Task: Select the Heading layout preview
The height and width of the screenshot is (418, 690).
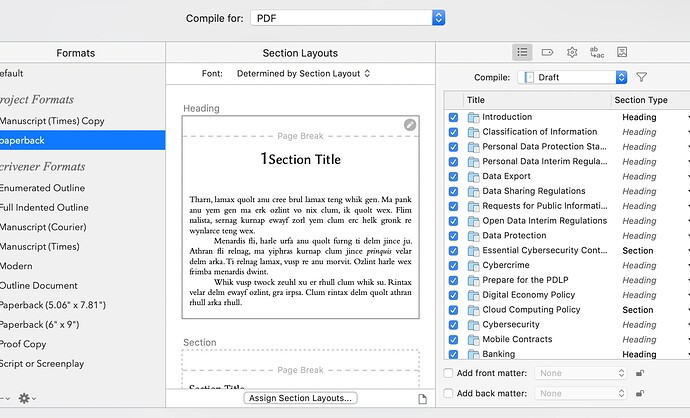Action: [x=301, y=217]
